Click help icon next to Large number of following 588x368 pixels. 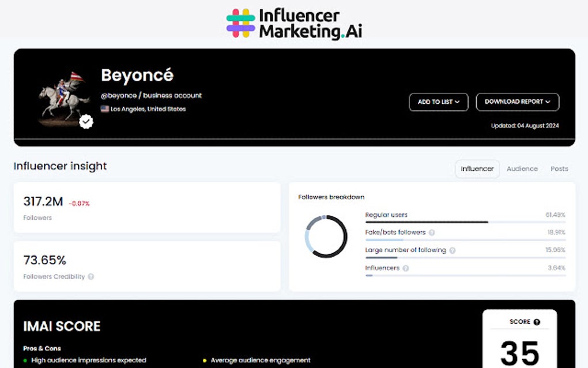453,250
